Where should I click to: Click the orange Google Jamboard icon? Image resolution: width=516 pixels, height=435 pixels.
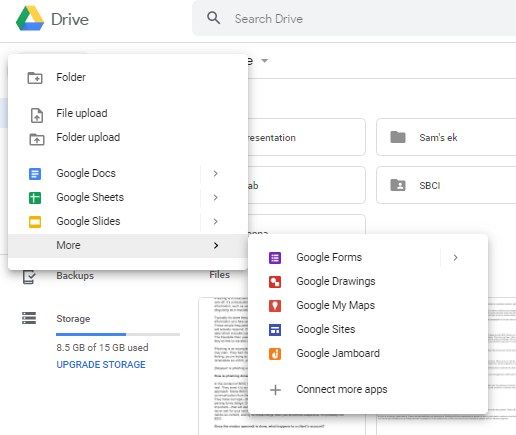click(275, 354)
